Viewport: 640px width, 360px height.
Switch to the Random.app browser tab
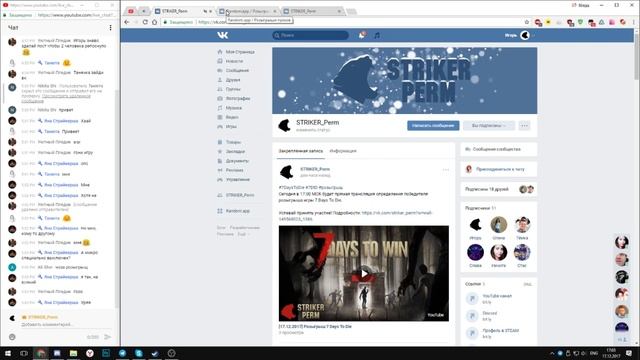(248, 11)
